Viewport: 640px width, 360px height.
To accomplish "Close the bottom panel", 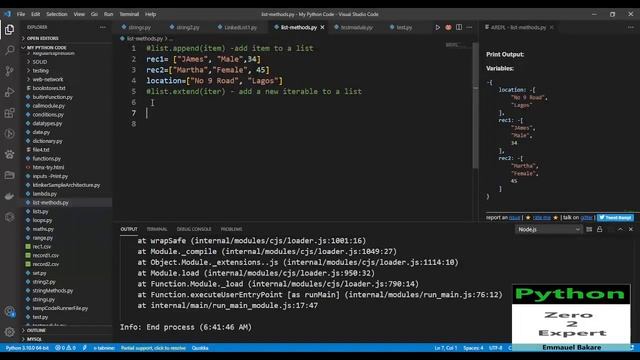I will tap(631, 229).
